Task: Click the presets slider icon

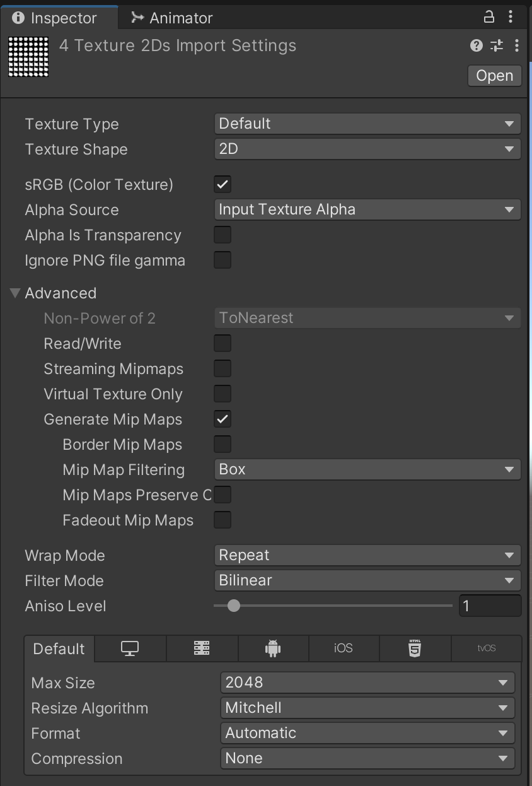Action: click(497, 45)
